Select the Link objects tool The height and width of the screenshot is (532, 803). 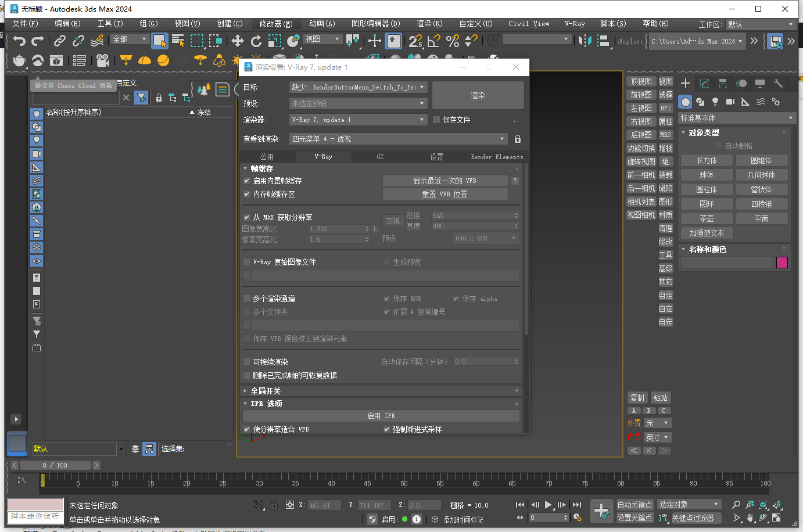(60, 41)
